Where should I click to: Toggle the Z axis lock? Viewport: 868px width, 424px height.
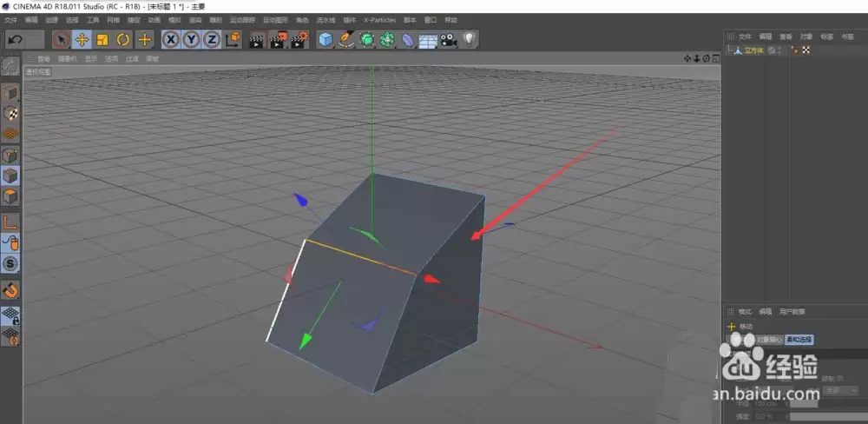(x=212, y=39)
